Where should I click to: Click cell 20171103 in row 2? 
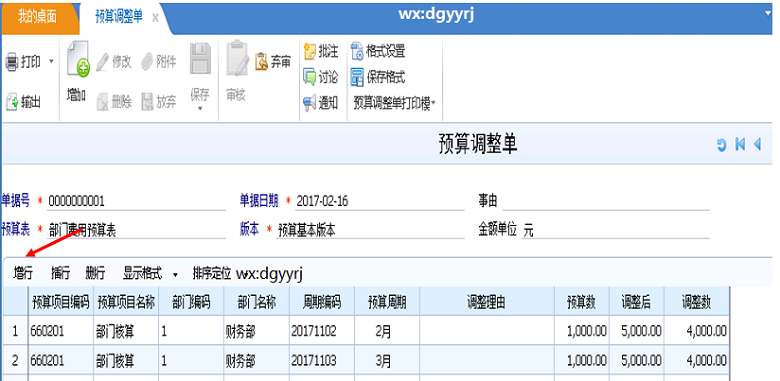[322, 361]
